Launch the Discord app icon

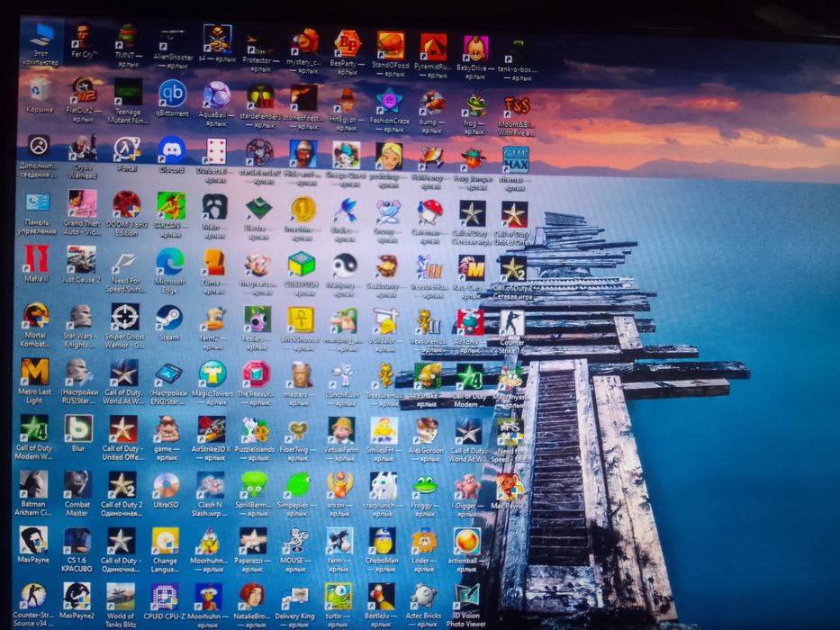tap(171, 150)
